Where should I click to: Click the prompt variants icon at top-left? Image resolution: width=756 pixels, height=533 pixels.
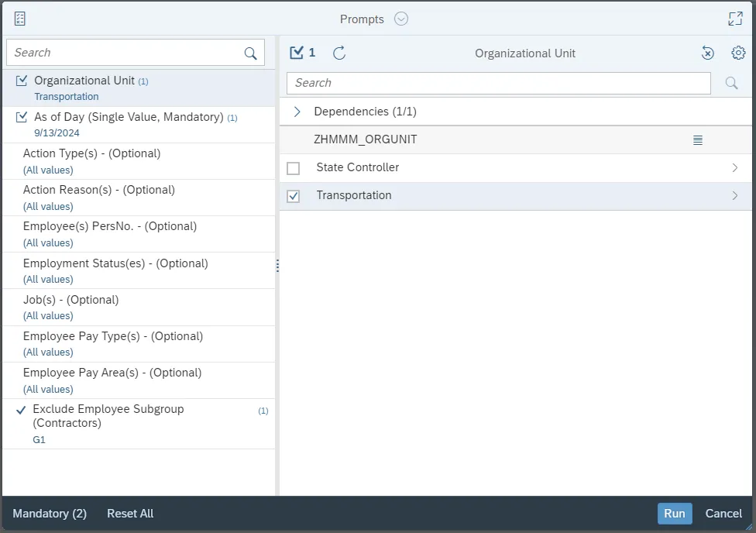pos(20,19)
